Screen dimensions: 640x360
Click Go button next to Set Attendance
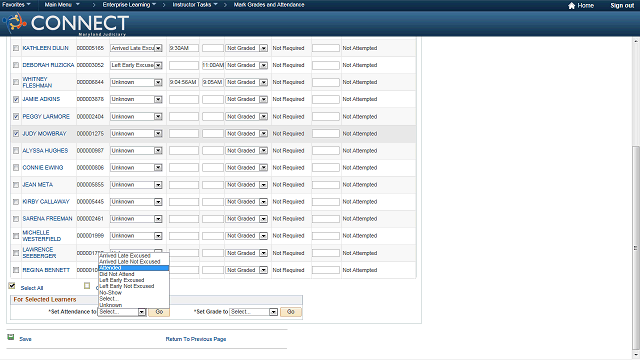coord(159,312)
